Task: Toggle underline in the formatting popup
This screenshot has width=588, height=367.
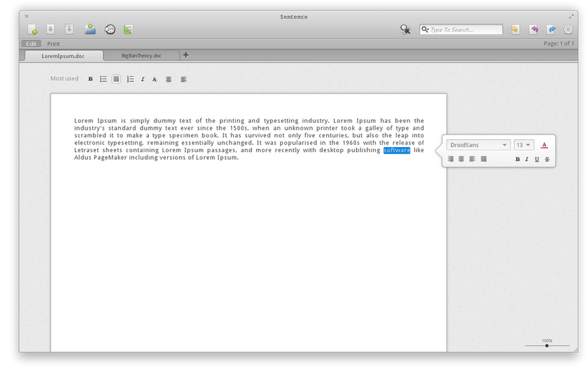Action: pos(537,159)
